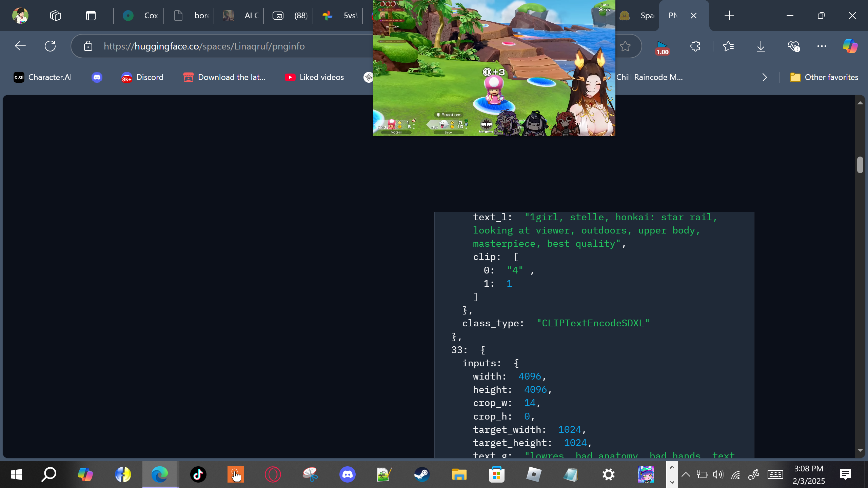Open the Discord 8k+ bookmark

(x=142, y=77)
